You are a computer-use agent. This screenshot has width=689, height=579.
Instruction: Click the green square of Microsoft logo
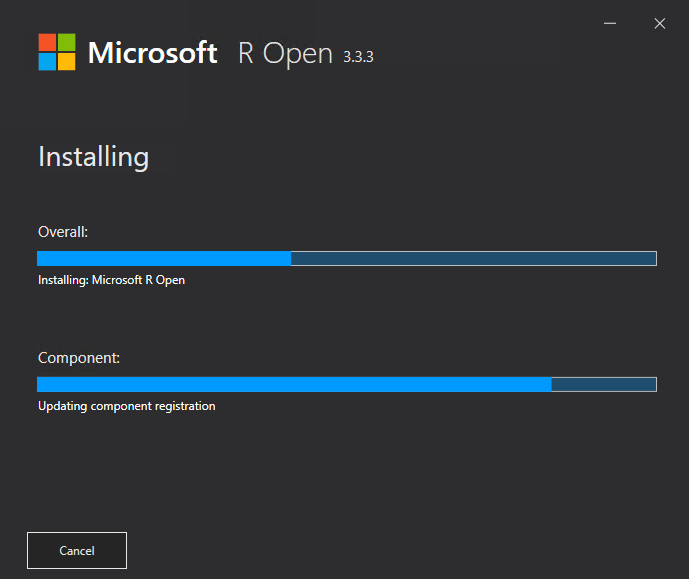67,42
